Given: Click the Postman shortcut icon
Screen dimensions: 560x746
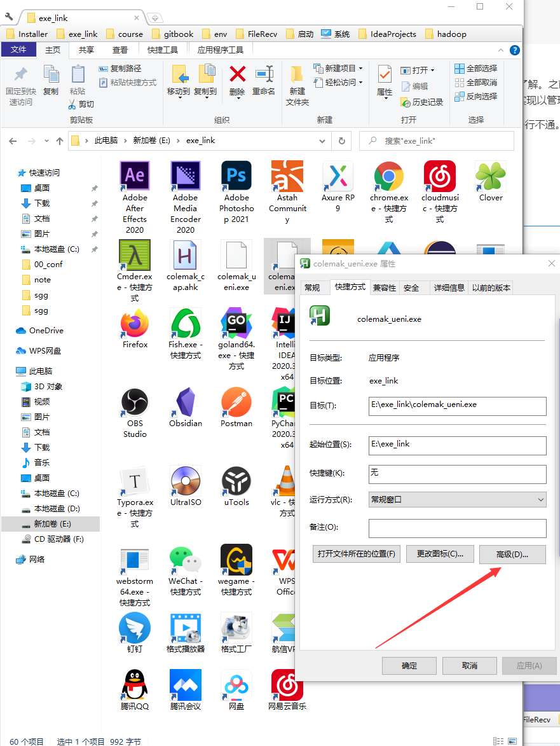Looking at the screenshot, I should point(236,402).
